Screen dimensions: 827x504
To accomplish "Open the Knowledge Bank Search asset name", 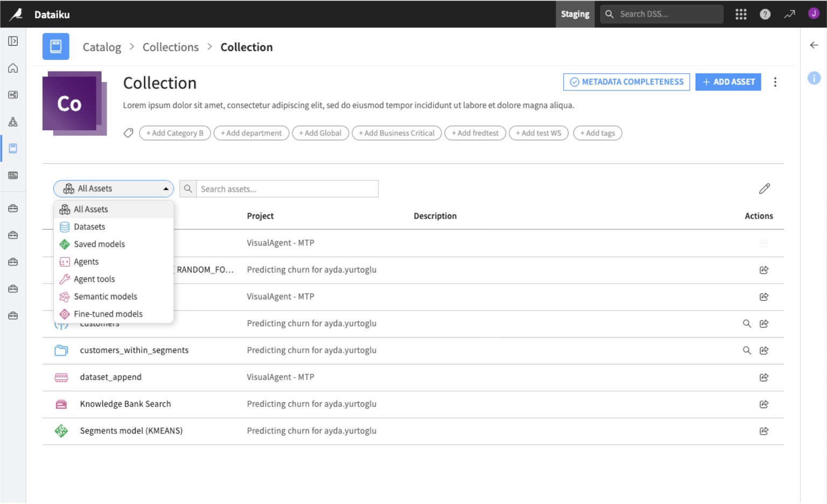I will 125,404.
